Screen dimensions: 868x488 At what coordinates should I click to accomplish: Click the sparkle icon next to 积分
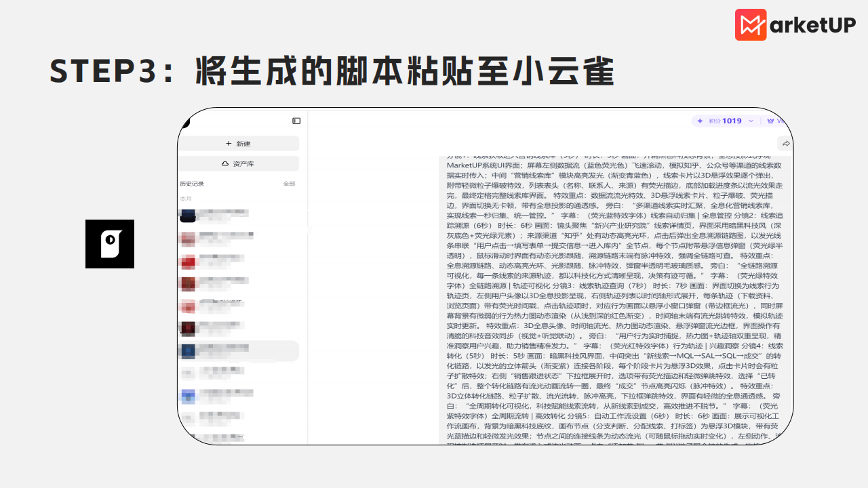[700, 121]
